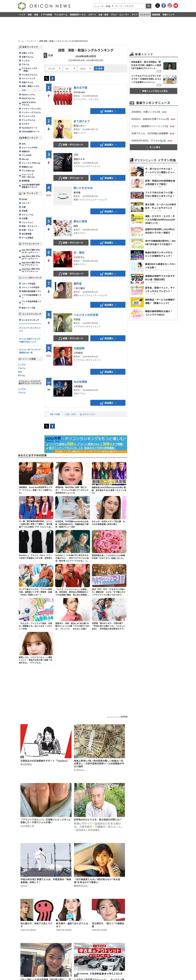The image size is (196, 980).
Task: Open Oricon's YouTube channel in header
Action: click(176, 6)
